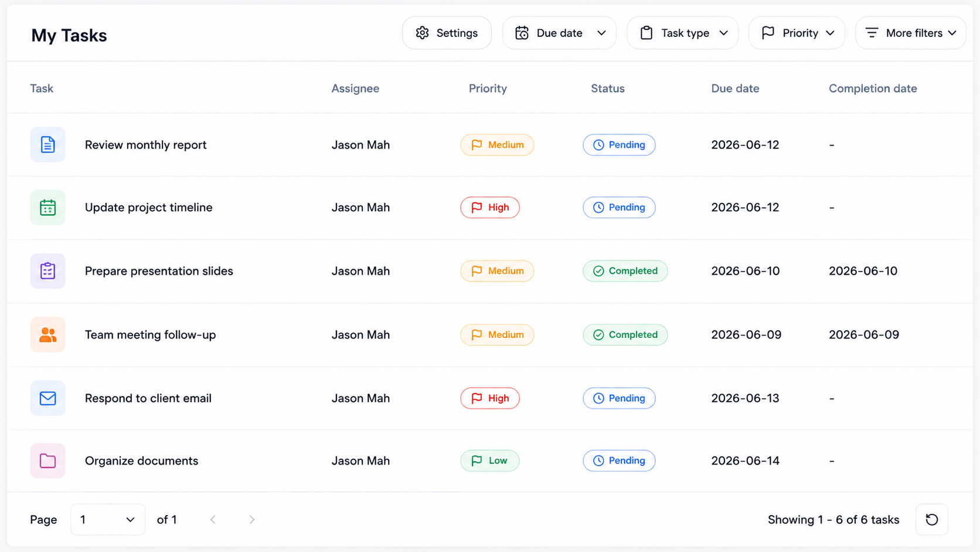This screenshot has width=980, height=552.
Task: Expand More filters menu
Action: (911, 33)
